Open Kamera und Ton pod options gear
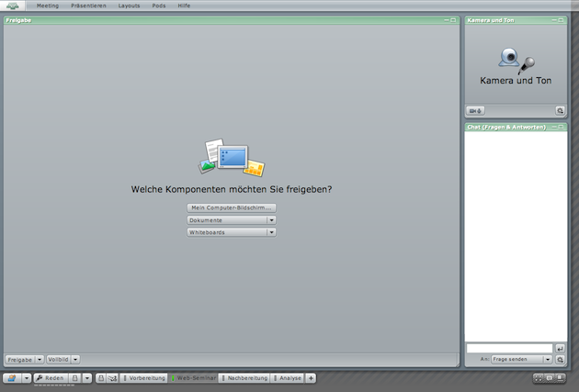The height and width of the screenshot is (392, 579). 560,110
